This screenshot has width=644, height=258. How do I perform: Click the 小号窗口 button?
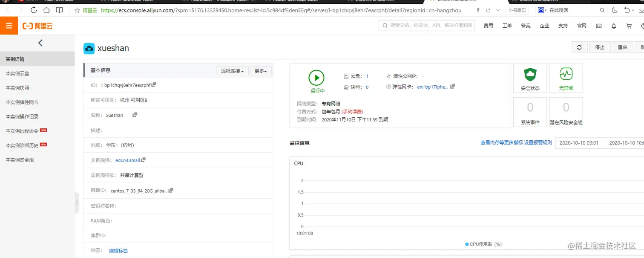517,10
